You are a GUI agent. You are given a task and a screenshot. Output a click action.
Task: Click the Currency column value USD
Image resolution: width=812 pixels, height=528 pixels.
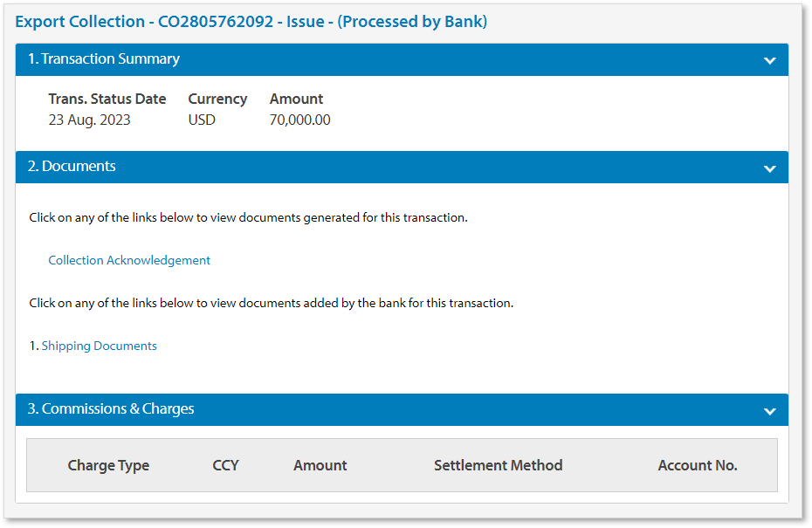pos(201,120)
